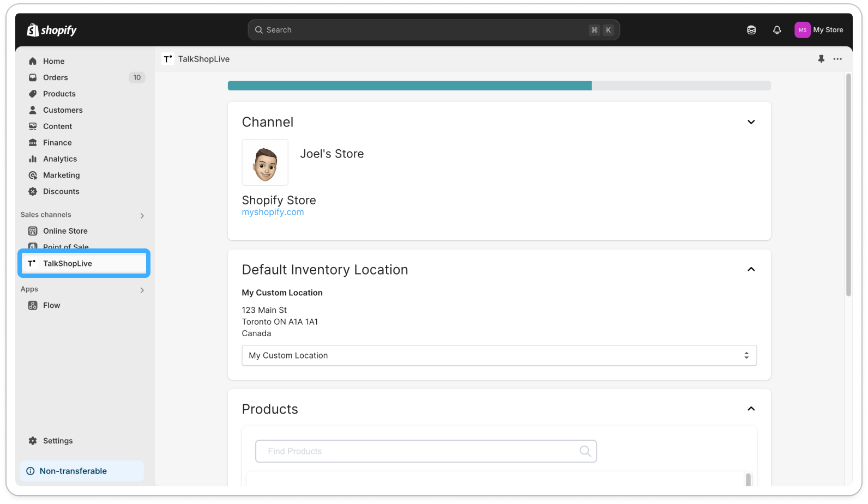Expand the Channel section chevron
The height and width of the screenshot is (504, 868).
coord(751,122)
